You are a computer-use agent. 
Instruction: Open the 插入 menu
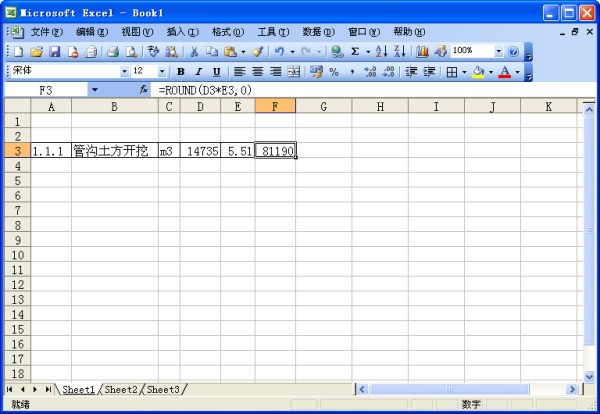point(183,32)
